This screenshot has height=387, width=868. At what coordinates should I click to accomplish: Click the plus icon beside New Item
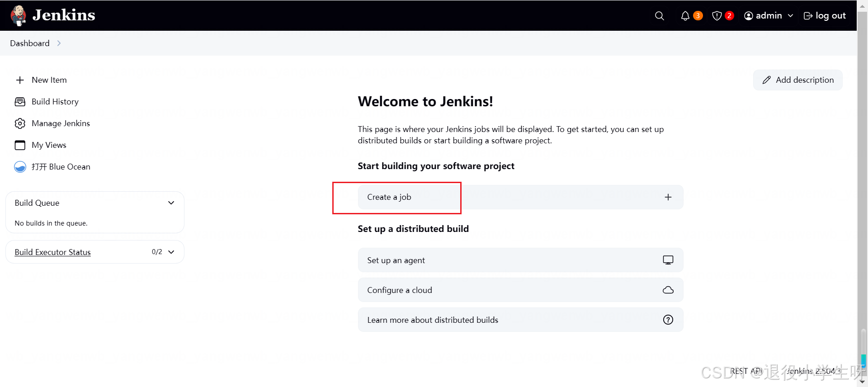20,80
